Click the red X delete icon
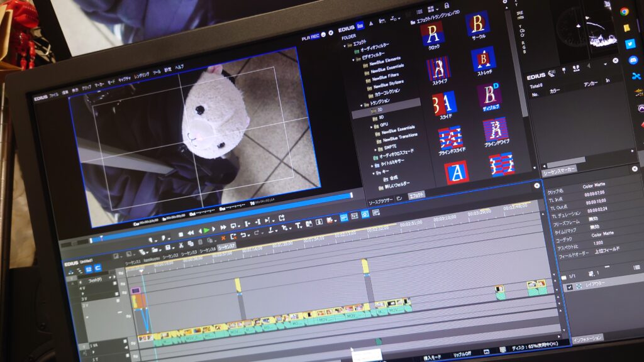This screenshot has height=362, width=644. (x=223, y=239)
